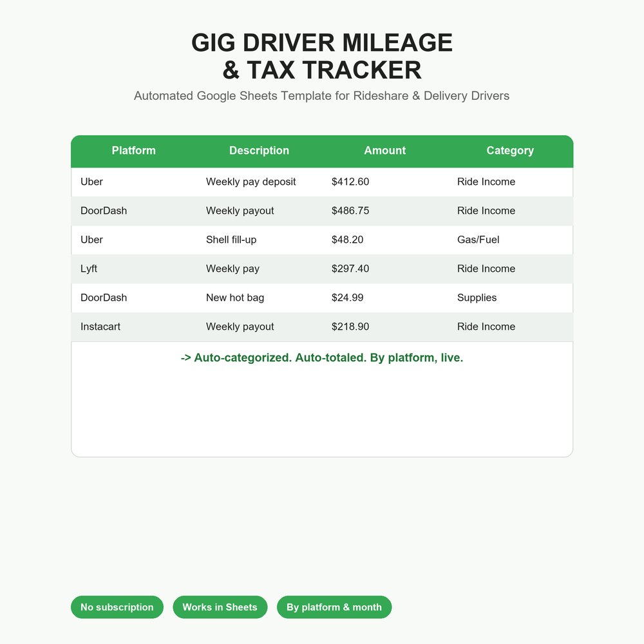The height and width of the screenshot is (644, 644).
Task: Click the Gas/Fuel category cell
Action: pyautogui.click(x=478, y=240)
